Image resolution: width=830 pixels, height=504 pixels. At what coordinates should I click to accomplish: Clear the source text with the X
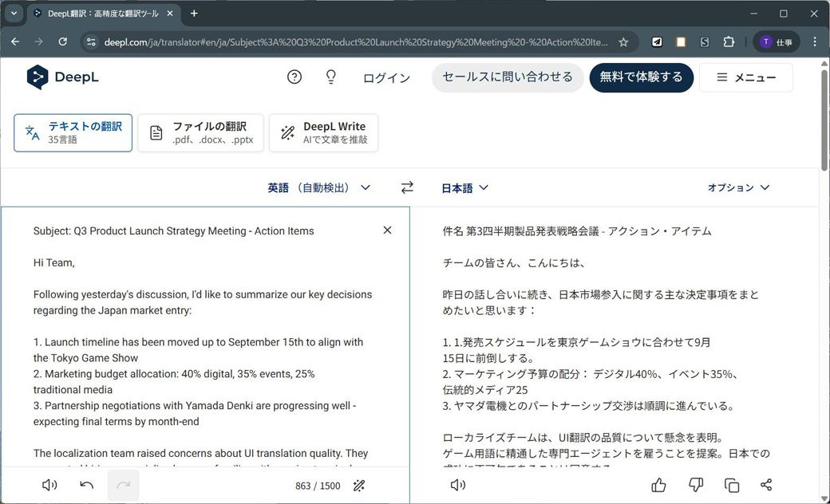(x=388, y=230)
